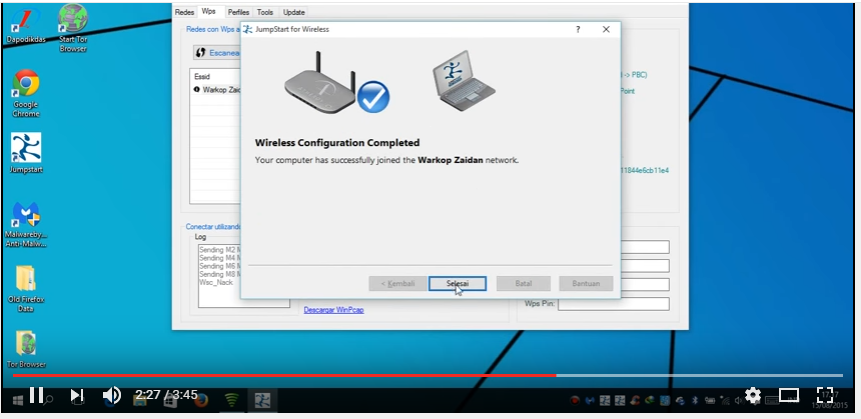
Task: Pause the video playback
Action: pyautogui.click(x=36, y=395)
